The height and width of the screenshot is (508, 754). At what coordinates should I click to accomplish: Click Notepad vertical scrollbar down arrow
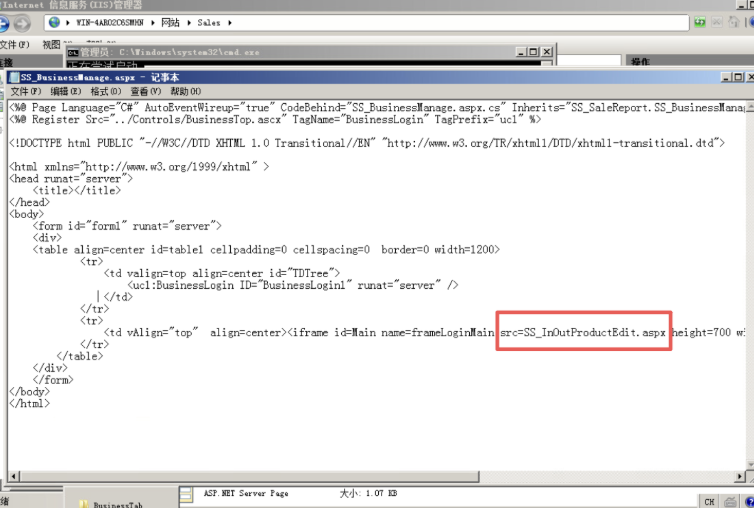pyautogui.click(x=750, y=465)
